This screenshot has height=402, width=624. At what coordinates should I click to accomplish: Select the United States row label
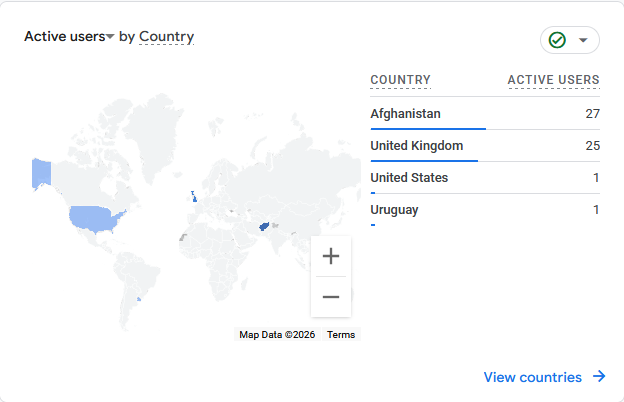click(409, 178)
